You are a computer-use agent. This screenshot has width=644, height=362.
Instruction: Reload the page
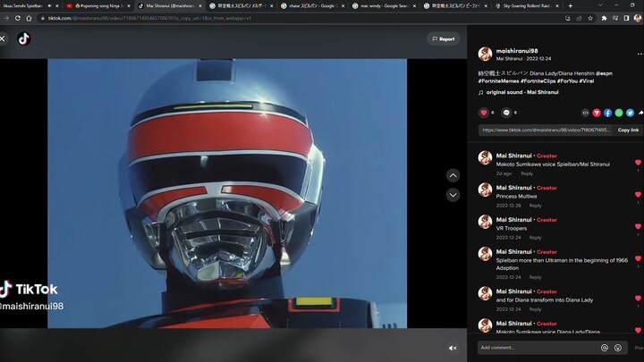18,18
